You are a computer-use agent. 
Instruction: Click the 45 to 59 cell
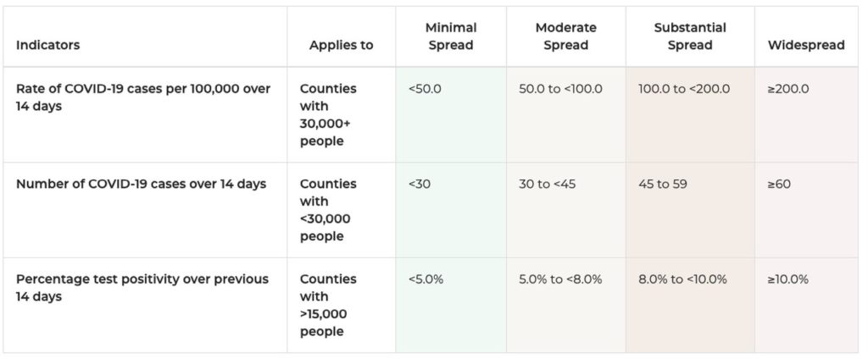coord(663,184)
